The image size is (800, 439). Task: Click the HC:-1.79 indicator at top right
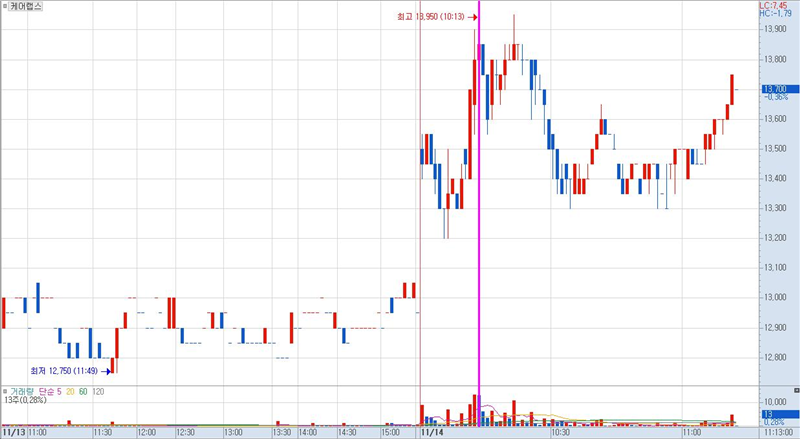click(x=775, y=13)
